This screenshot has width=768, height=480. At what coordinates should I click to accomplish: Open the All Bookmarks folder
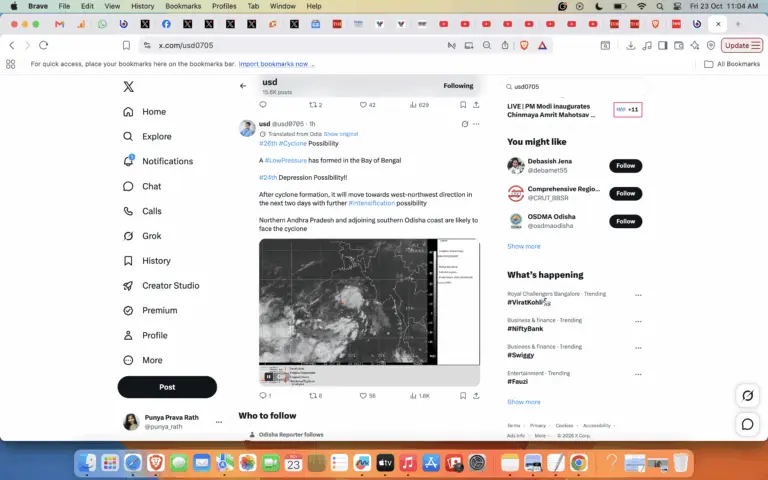tap(732, 64)
